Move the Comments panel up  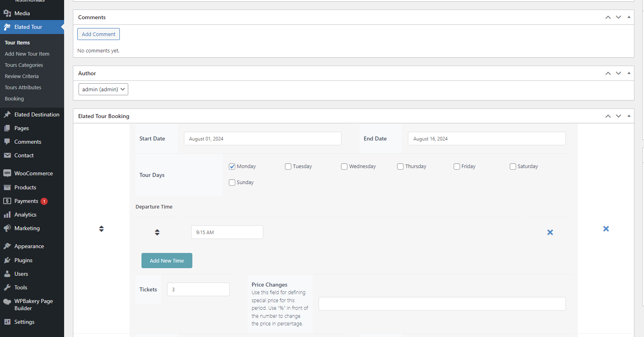(x=608, y=17)
